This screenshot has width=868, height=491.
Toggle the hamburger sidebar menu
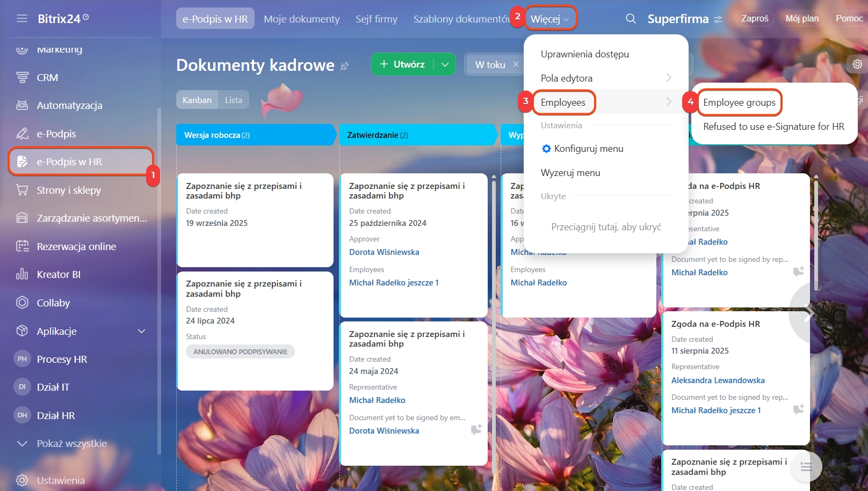22,19
